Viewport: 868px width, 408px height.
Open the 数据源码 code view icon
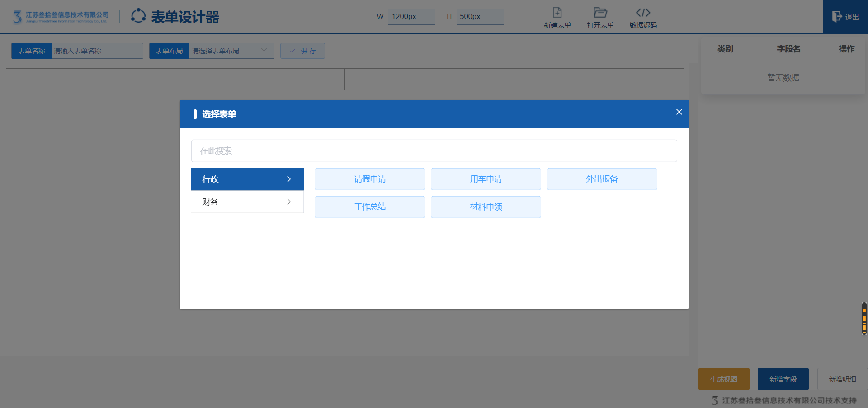[643, 13]
